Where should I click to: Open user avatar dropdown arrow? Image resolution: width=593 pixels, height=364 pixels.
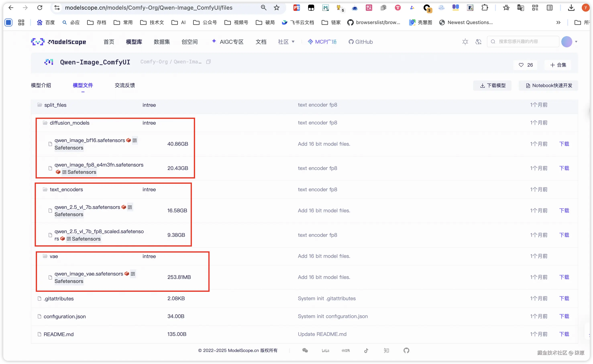[x=576, y=42]
